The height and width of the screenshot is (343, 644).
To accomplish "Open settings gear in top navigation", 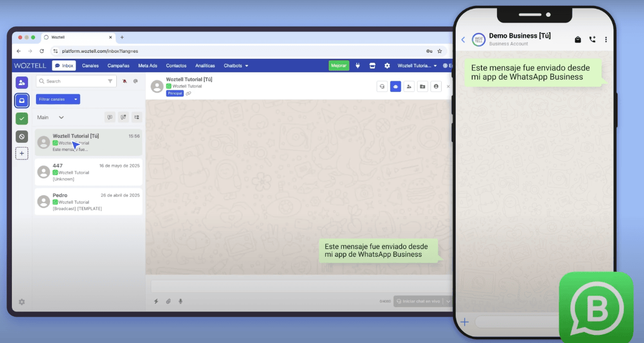I will (387, 65).
